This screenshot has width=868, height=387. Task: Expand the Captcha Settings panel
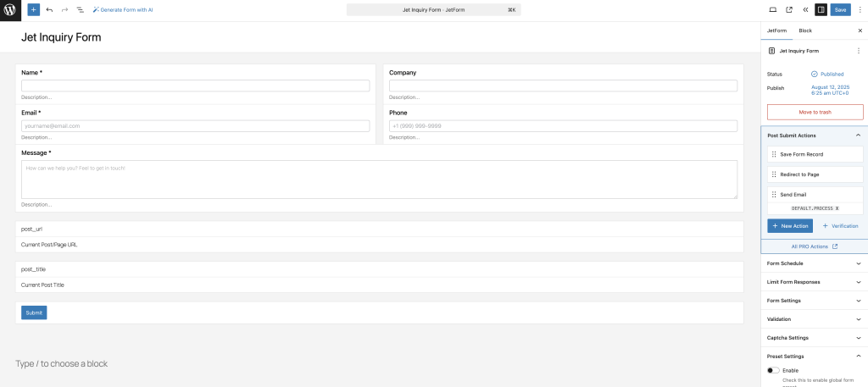(815, 338)
